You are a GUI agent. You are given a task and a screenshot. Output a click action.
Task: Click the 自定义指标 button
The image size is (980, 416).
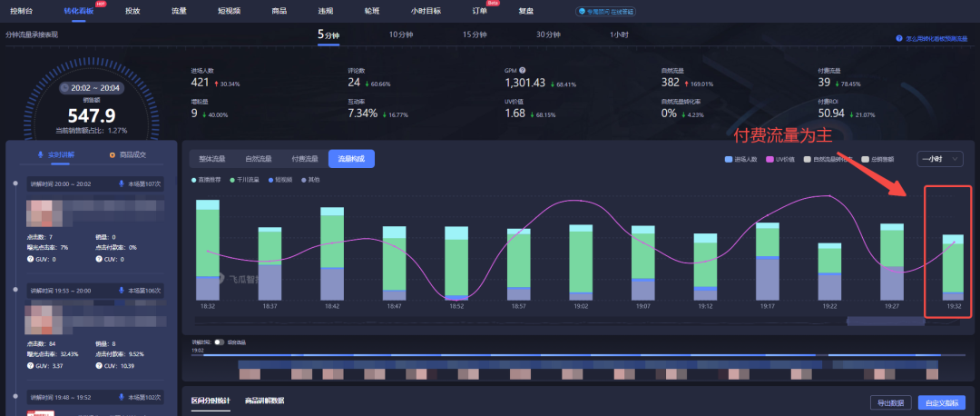click(942, 401)
